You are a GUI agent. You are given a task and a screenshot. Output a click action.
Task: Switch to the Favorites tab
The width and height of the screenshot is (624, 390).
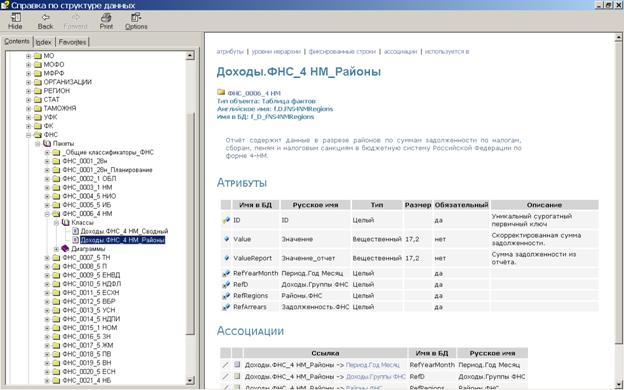(72, 42)
